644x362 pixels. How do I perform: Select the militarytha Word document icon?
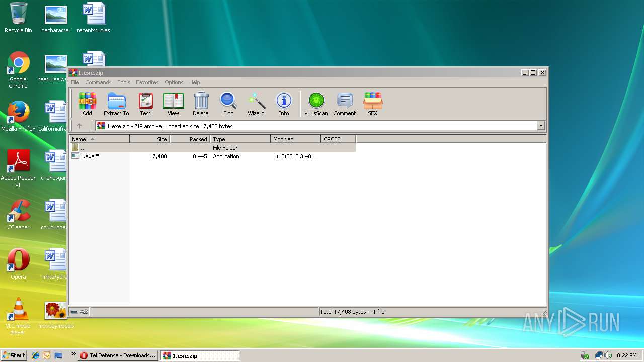tap(54, 264)
